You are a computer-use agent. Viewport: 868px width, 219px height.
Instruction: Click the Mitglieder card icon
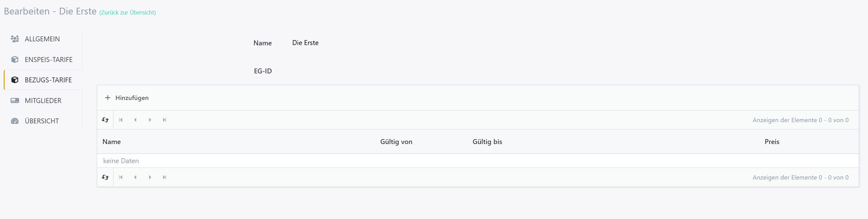pos(15,101)
